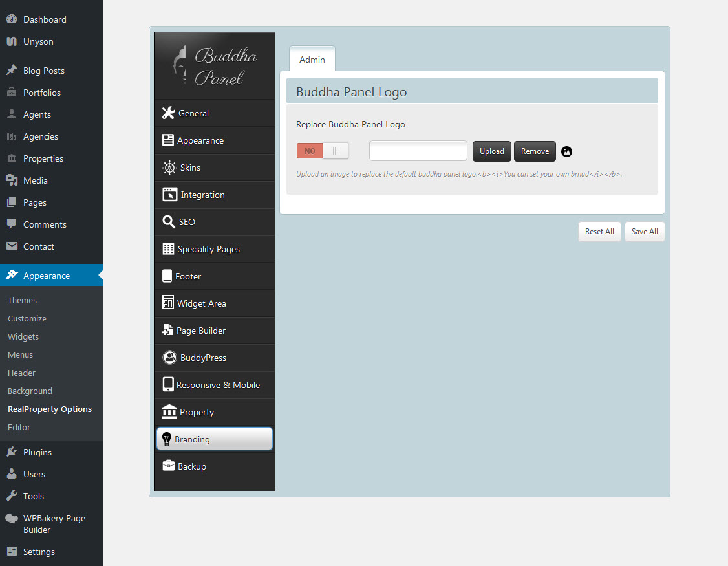Click the Buddha Panel logo image
Screen dimensions: 728x566
point(215,66)
